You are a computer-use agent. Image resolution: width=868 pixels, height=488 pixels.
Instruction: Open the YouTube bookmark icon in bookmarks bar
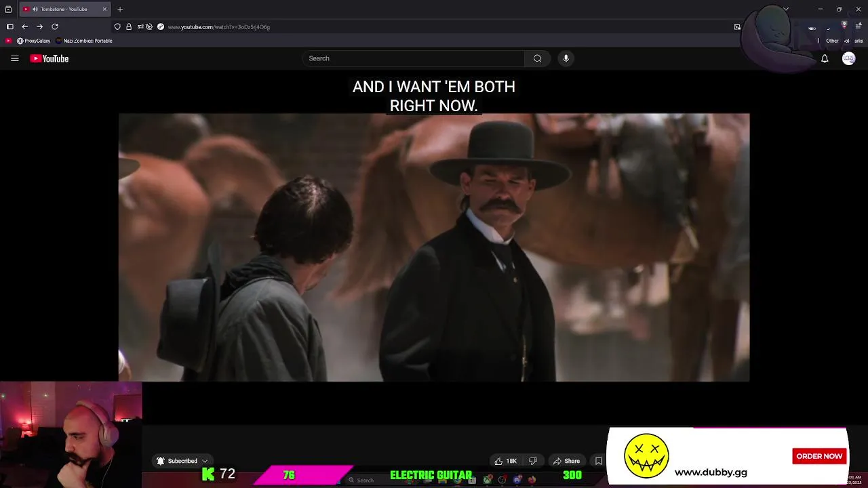9,41
